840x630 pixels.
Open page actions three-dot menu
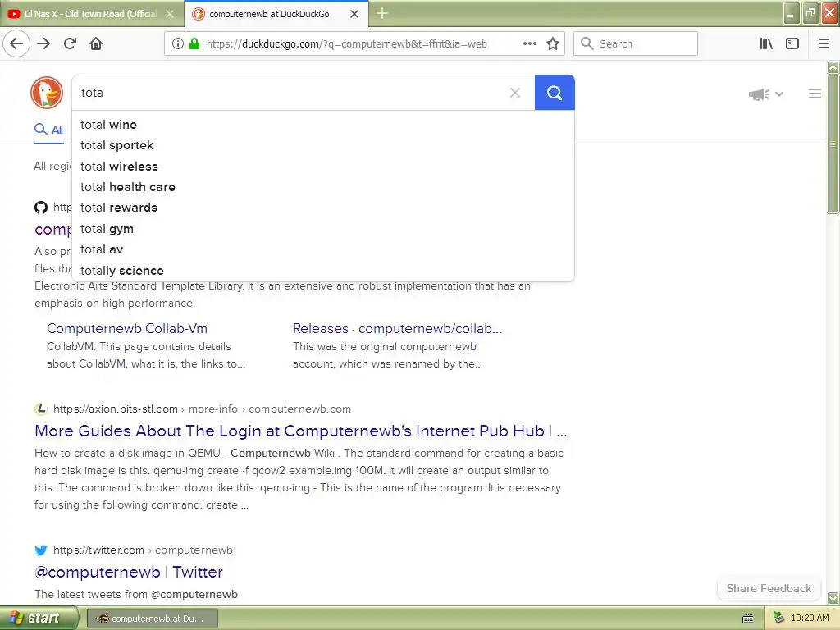529,43
